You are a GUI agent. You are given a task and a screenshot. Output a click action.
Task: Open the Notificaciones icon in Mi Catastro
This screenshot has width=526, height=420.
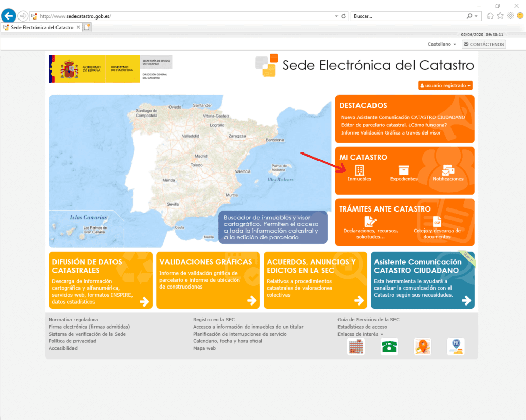448,170
